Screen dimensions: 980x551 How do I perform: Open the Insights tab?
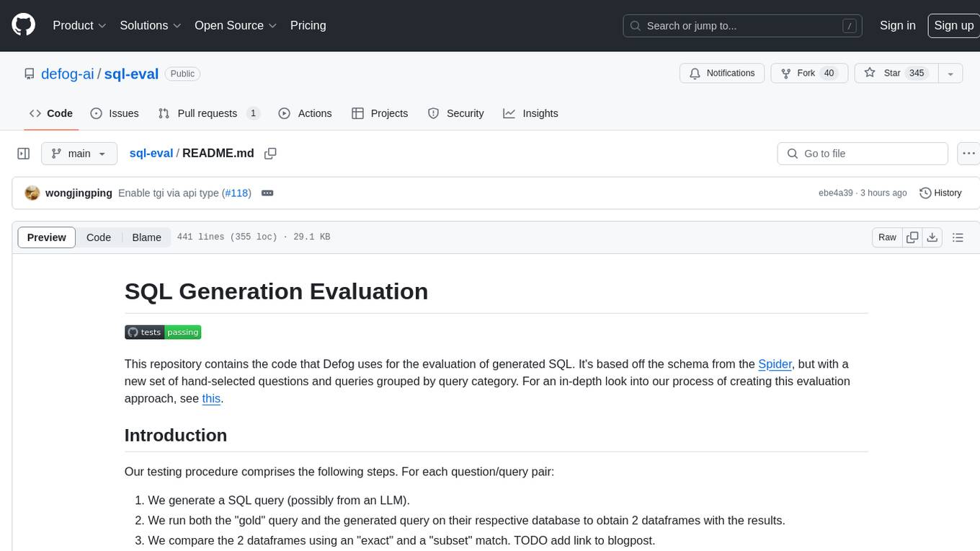[530, 113]
